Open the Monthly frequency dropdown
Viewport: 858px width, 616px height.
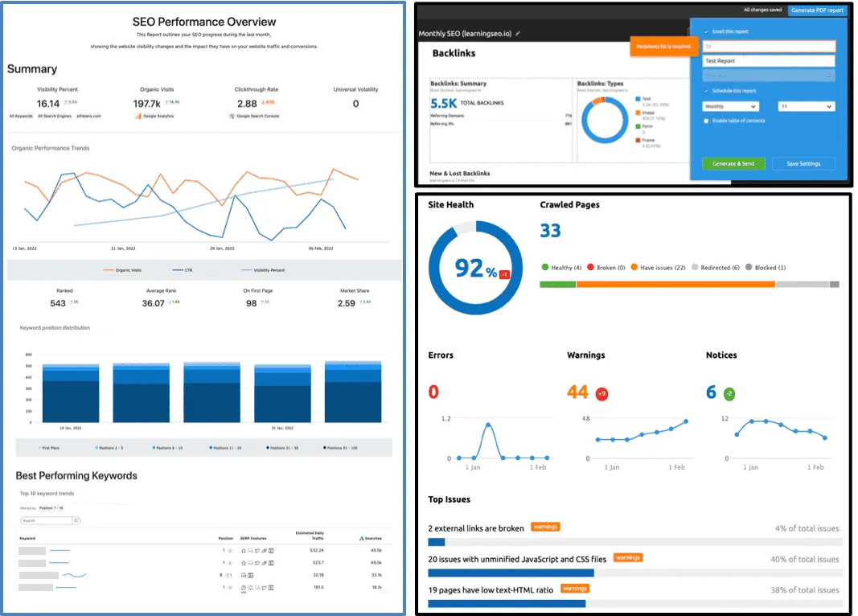(x=730, y=106)
